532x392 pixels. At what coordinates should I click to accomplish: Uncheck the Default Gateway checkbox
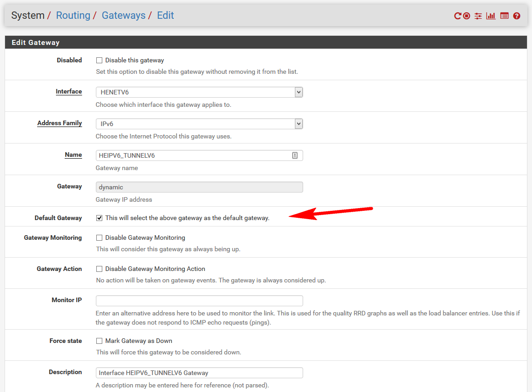pyautogui.click(x=99, y=218)
